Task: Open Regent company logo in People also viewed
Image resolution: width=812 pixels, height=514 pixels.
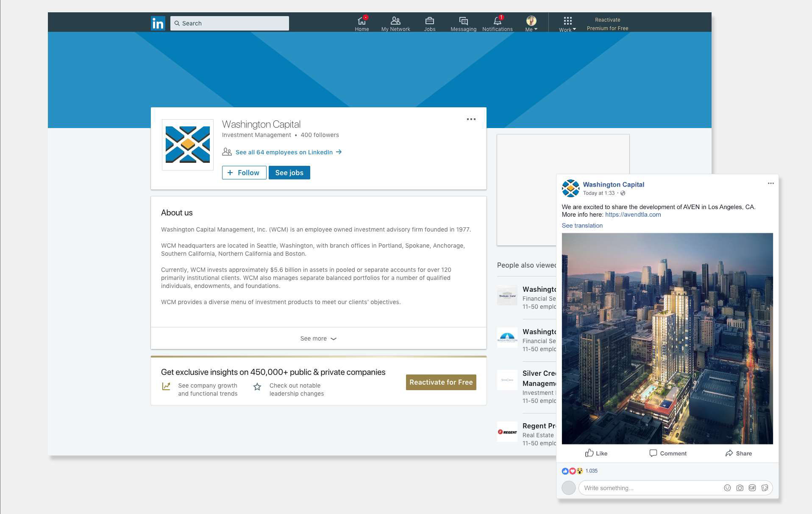Action: [x=507, y=432]
